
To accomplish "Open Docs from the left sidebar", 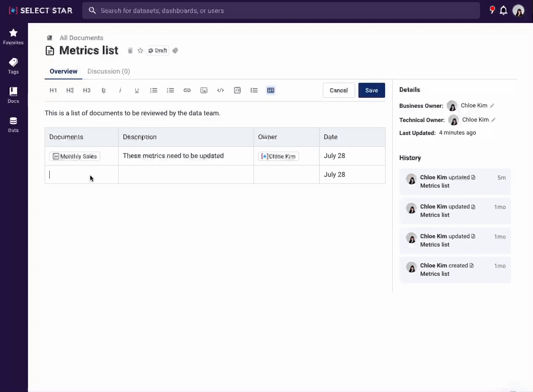I will click(x=13, y=95).
